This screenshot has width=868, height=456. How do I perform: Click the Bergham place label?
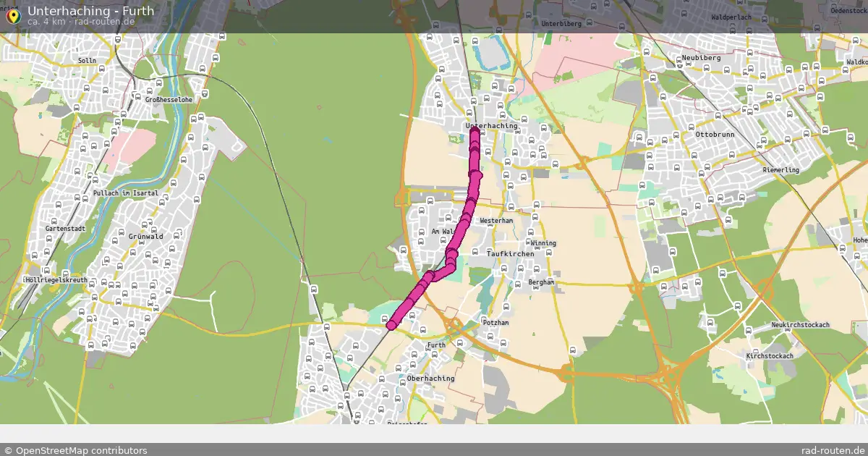[541, 282]
